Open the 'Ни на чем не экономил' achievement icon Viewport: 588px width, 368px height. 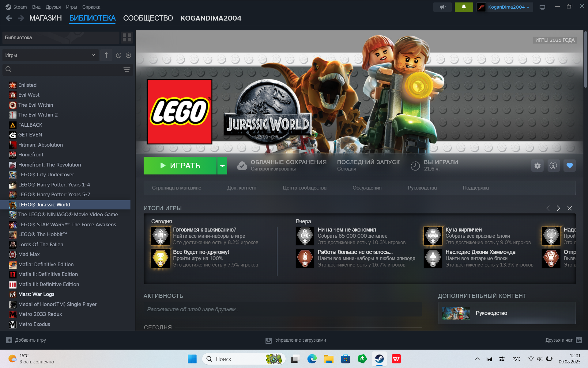pos(305,236)
